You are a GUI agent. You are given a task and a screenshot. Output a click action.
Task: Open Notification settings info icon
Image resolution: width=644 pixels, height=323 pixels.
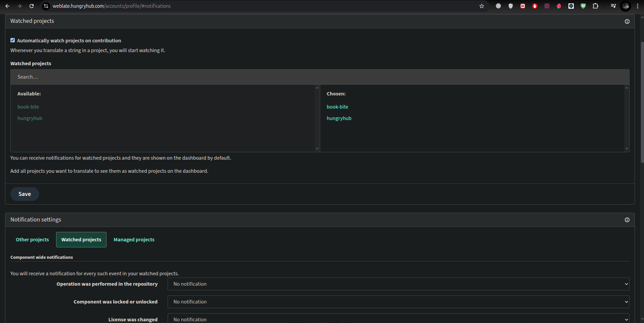[627, 220]
